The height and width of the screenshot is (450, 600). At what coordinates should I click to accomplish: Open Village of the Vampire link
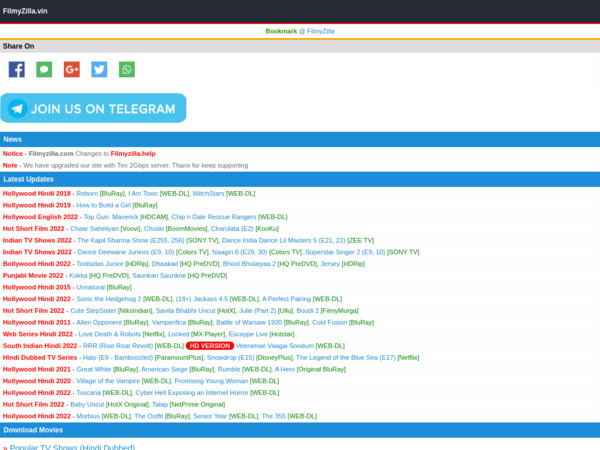(x=108, y=381)
